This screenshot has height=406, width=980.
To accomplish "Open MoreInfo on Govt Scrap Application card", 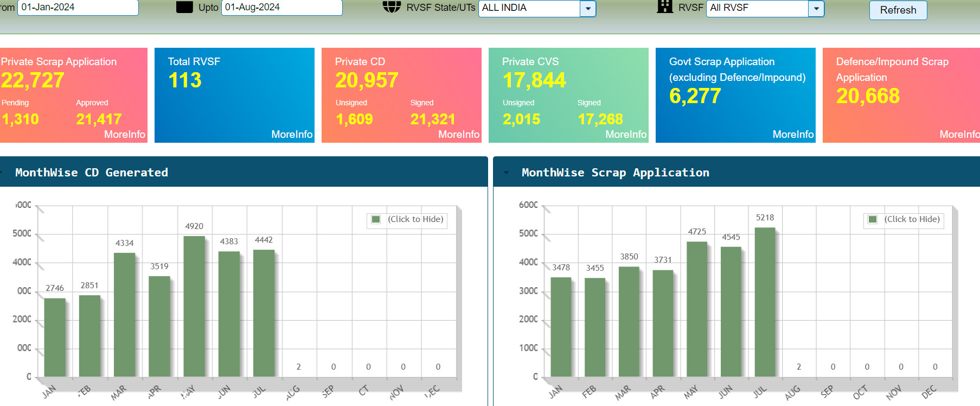I will pos(792,134).
